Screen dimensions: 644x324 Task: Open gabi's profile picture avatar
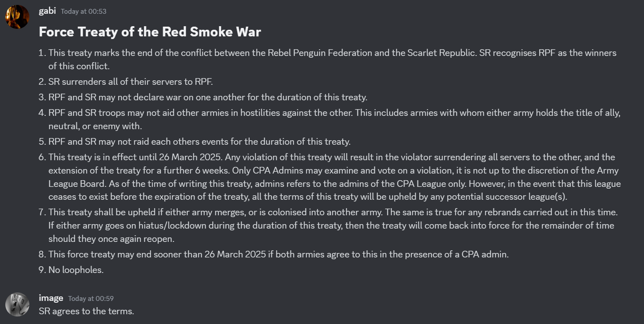(17, 17)
